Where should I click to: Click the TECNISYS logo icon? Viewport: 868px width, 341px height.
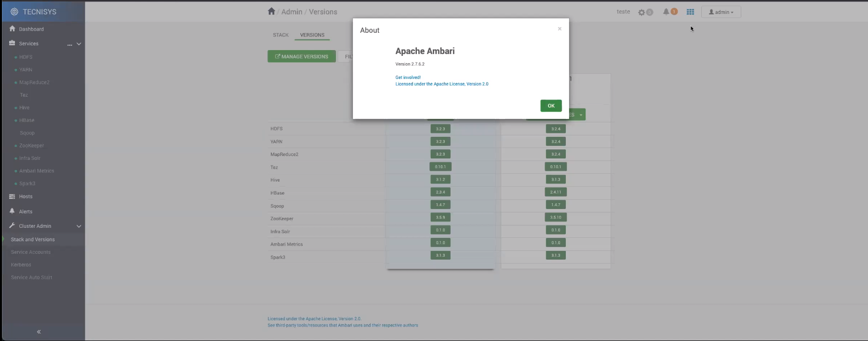coord(14,12)
